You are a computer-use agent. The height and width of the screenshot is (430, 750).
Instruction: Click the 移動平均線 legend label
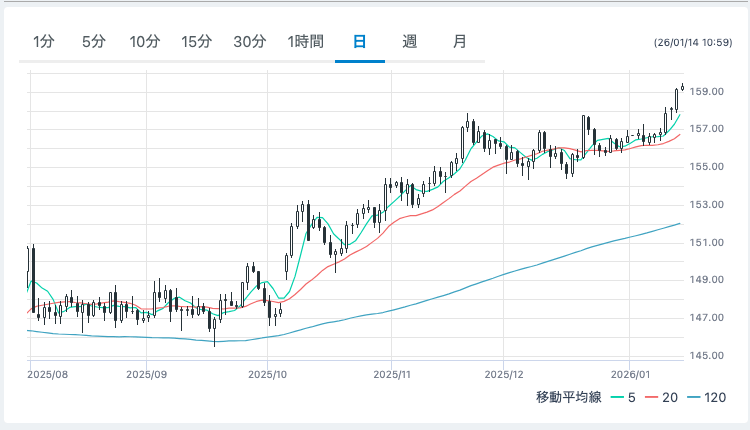pyautogui.click(x=568, y=398)
